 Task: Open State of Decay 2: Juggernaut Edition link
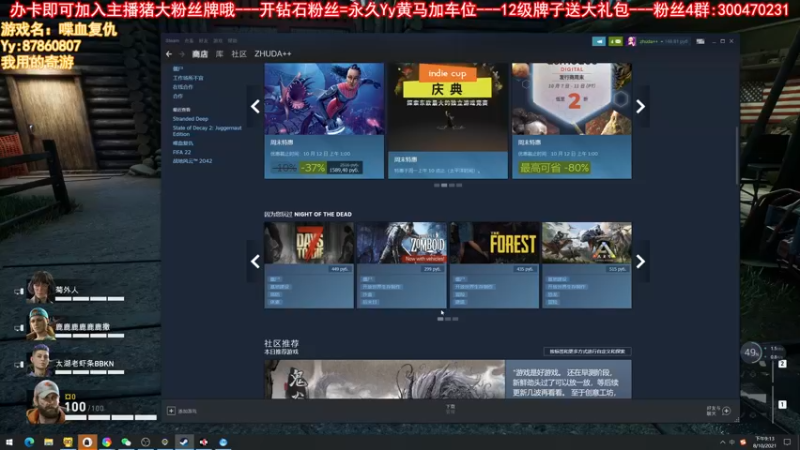207,131
